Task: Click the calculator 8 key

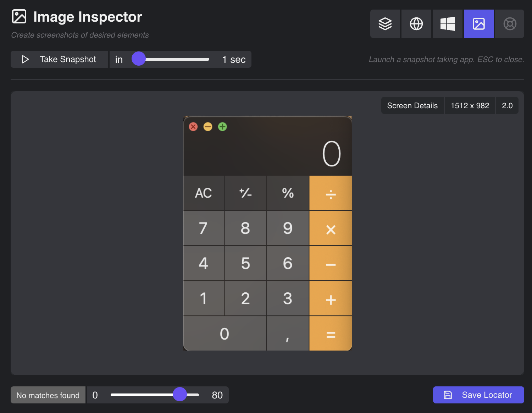Action: coord(245,228)
